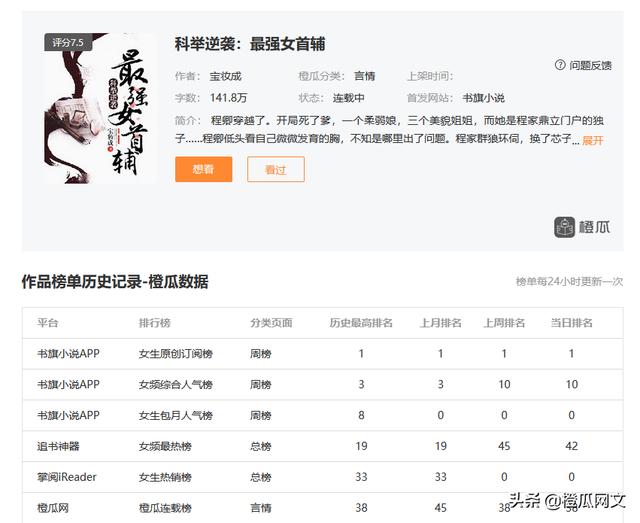Click the question mark feedback icon
The height and width of the screenshot is (523, 640).
[x=560, y=65]
